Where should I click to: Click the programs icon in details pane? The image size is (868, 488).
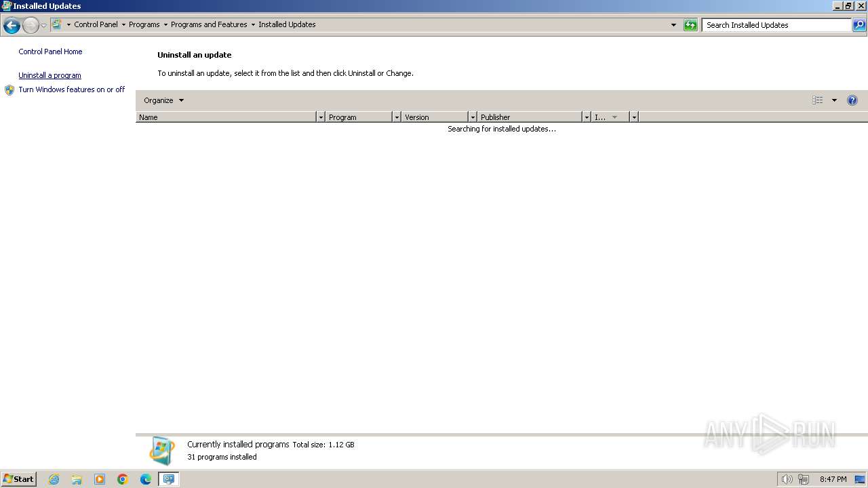point(162,450)
